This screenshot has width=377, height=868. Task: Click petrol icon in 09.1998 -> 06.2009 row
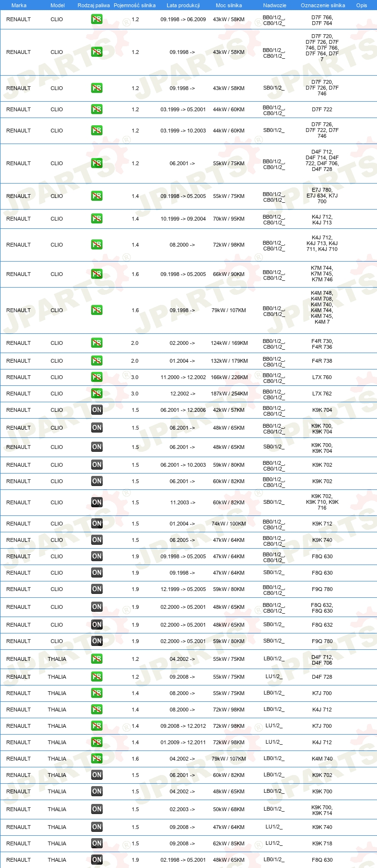tap(97, 20)
